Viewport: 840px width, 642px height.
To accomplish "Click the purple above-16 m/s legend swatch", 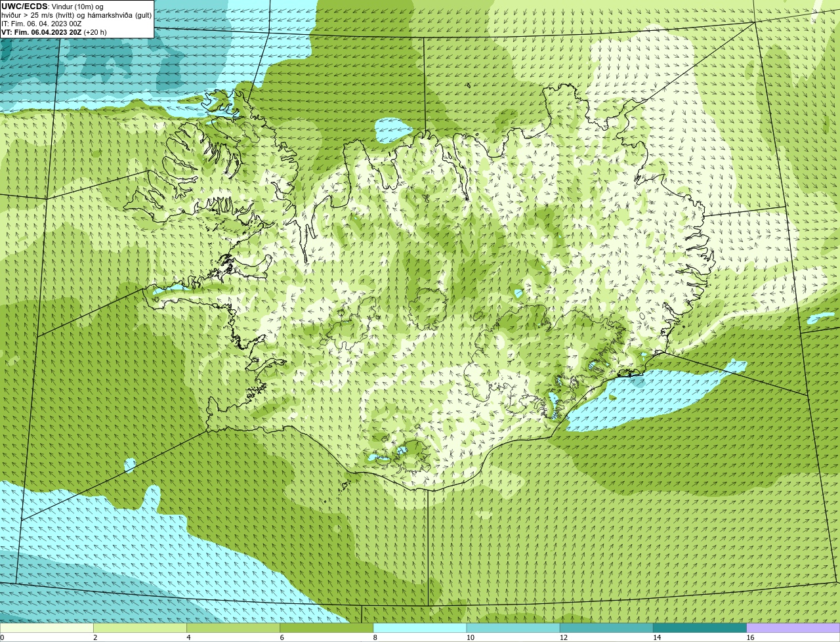I will [793, 628].
